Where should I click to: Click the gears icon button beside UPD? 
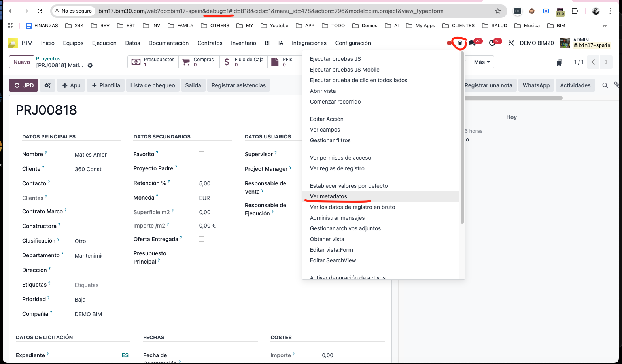tap(47, 85)
